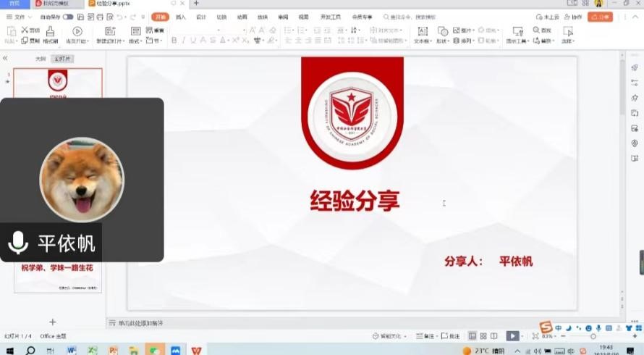Click the Text Box icon

423,31
